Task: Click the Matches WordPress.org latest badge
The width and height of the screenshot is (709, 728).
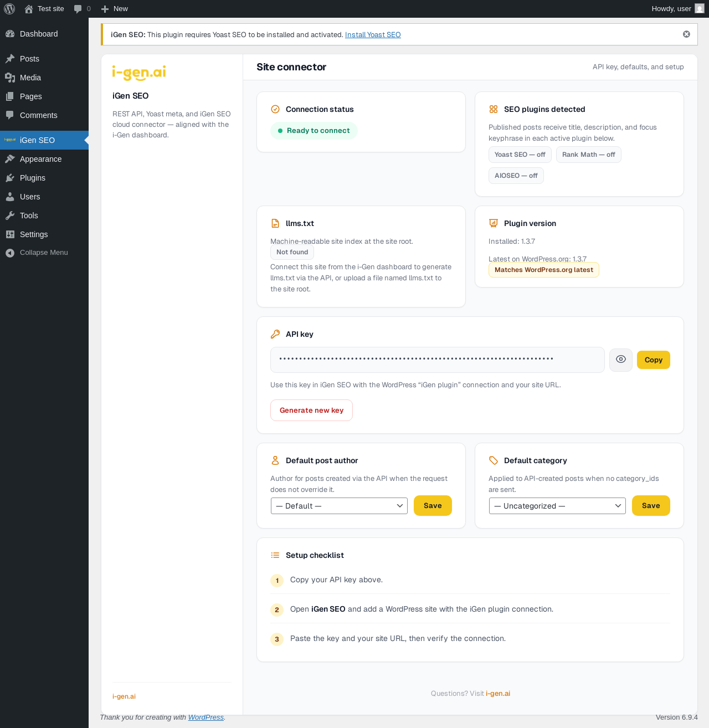Action: [544, 270]
